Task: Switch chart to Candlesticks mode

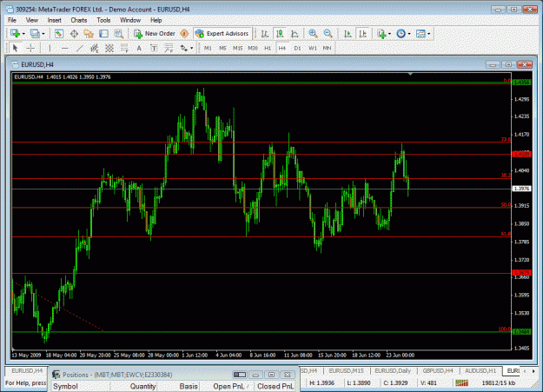Action: pos(280,34)
